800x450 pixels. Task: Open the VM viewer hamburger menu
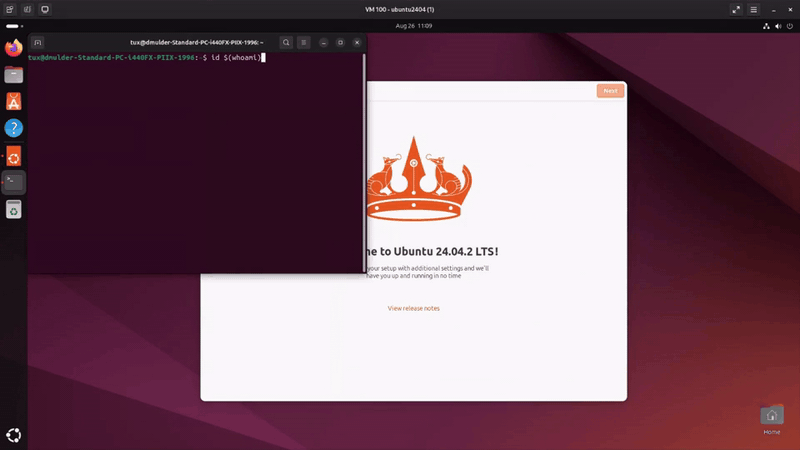(754, 9)
